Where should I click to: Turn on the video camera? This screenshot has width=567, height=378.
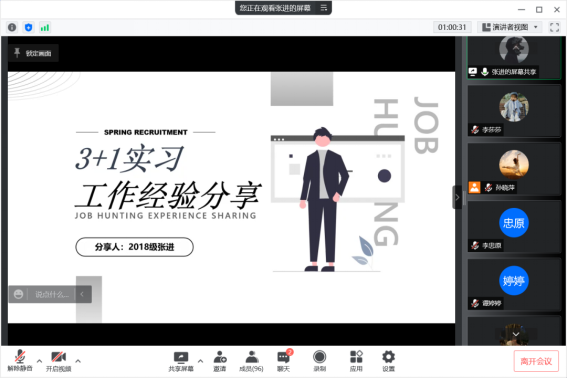click(x=59, y=361)
